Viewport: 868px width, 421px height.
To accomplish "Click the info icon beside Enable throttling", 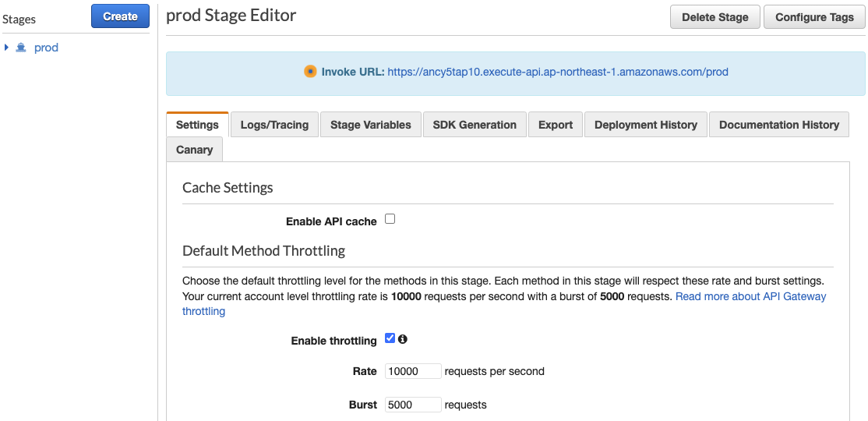I will coord(403,339).
